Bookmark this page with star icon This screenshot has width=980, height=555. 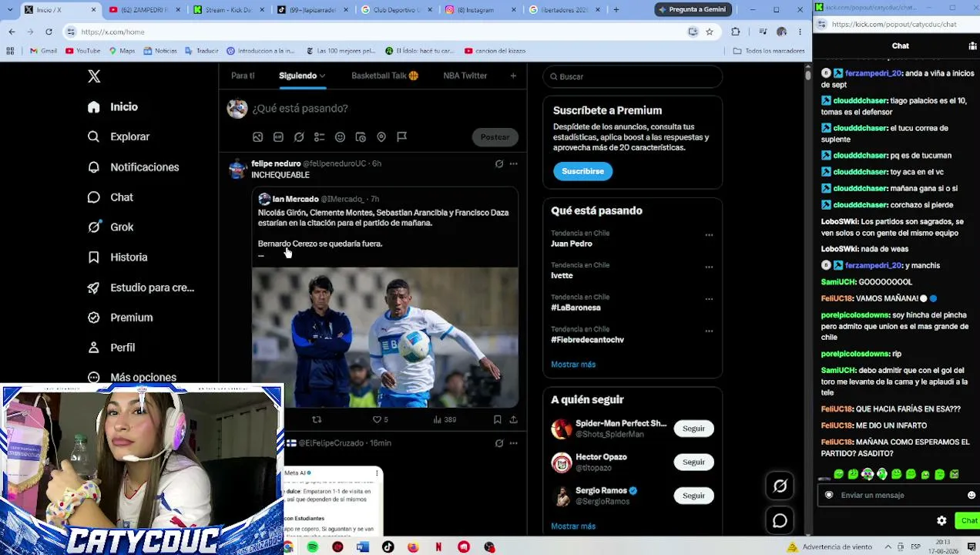click(710, 32)
